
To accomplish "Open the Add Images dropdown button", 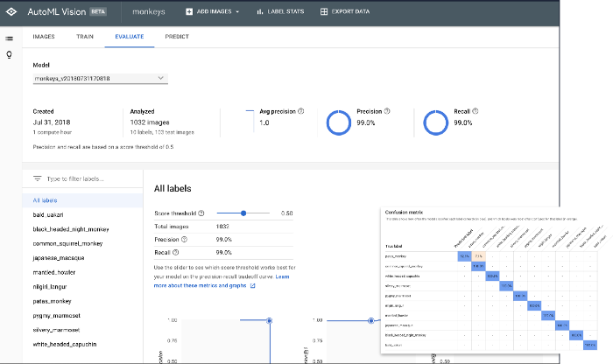I will (x=212, y=11).
